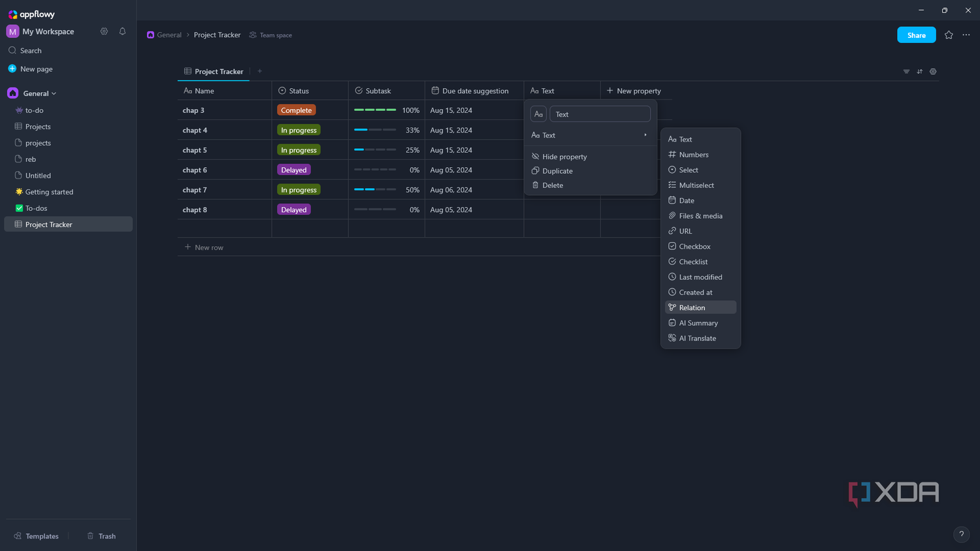Choose Checklist property type

[x=700, y=262]
